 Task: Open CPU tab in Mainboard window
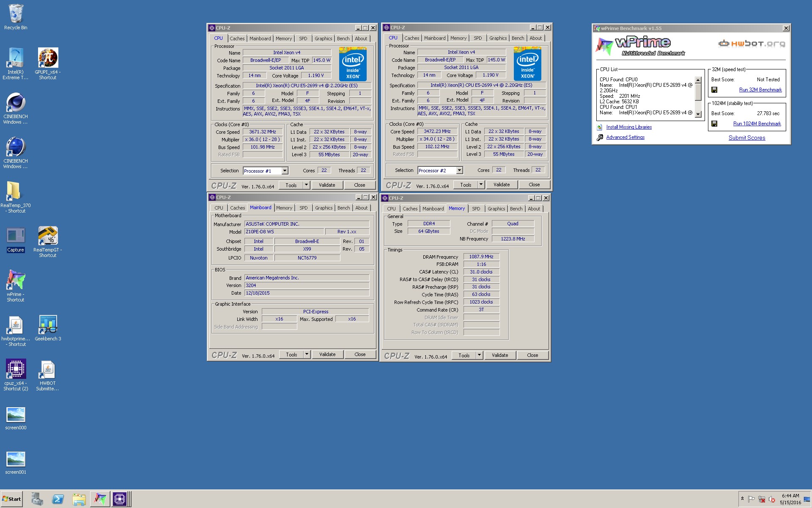point(219,208)
